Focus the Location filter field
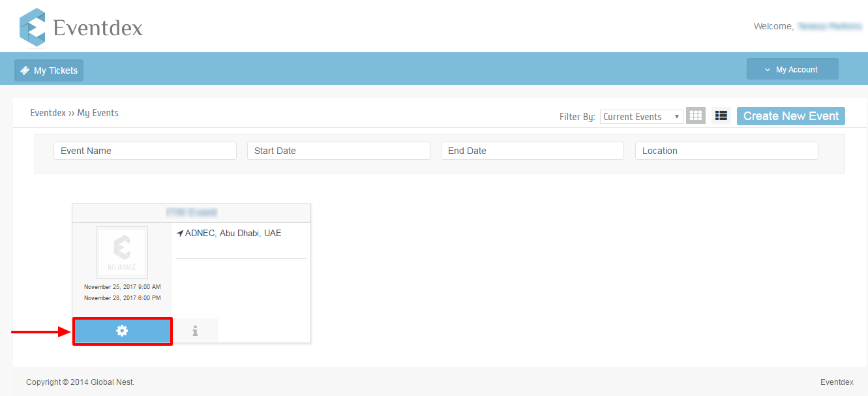 click(726, 151)
